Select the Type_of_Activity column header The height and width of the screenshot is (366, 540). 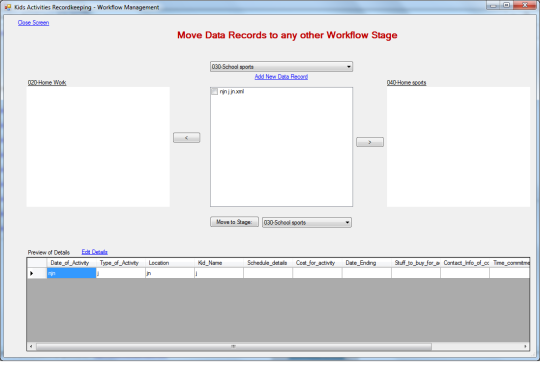[x=121, y=263]
